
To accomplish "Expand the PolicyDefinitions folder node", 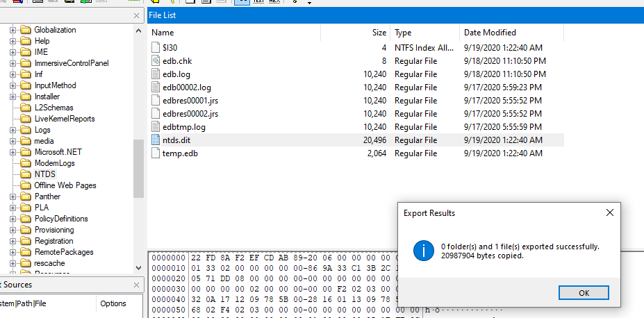I will [13, 219].
